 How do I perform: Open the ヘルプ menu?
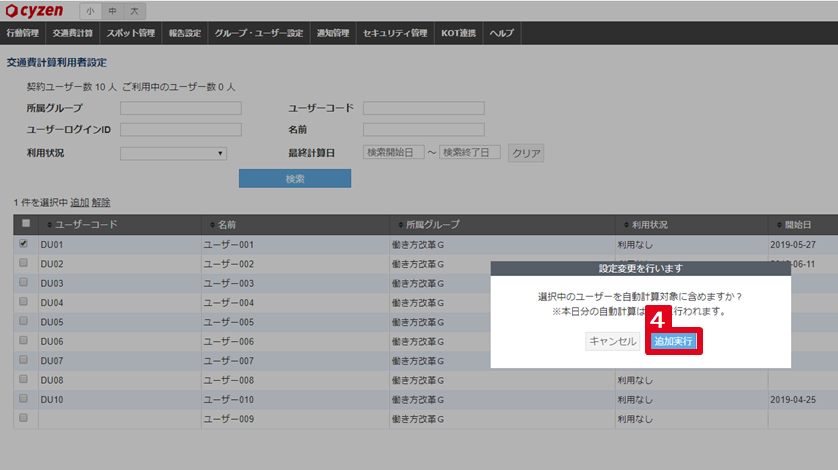pyautogui.click(x=501, y=33)
